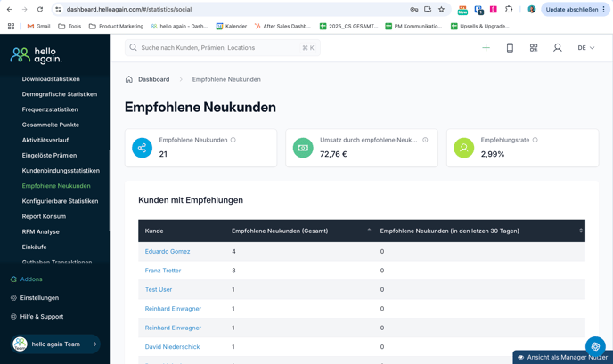
Task: Open Konfigurierbare Statistiken in sidebar
Action: click(60, 201)
